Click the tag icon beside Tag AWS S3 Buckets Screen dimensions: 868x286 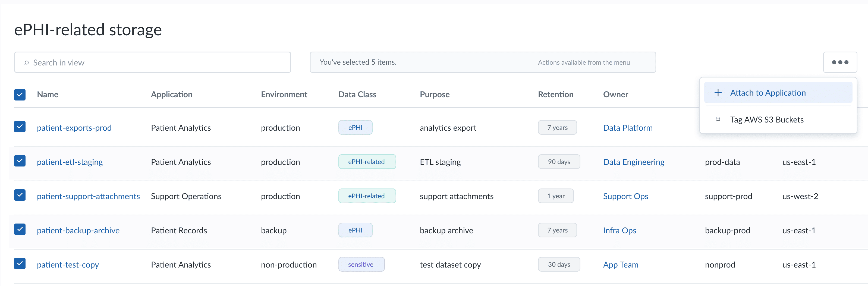718,120
